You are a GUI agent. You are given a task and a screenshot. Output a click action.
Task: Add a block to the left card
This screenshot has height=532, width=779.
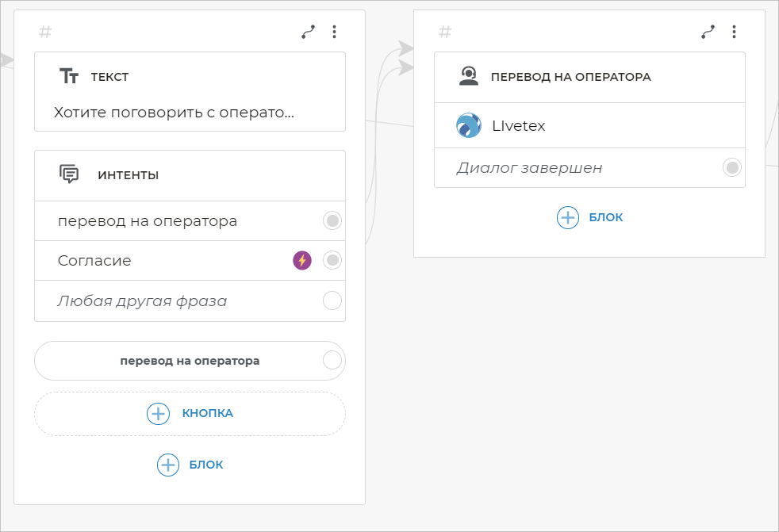[190, 465]
